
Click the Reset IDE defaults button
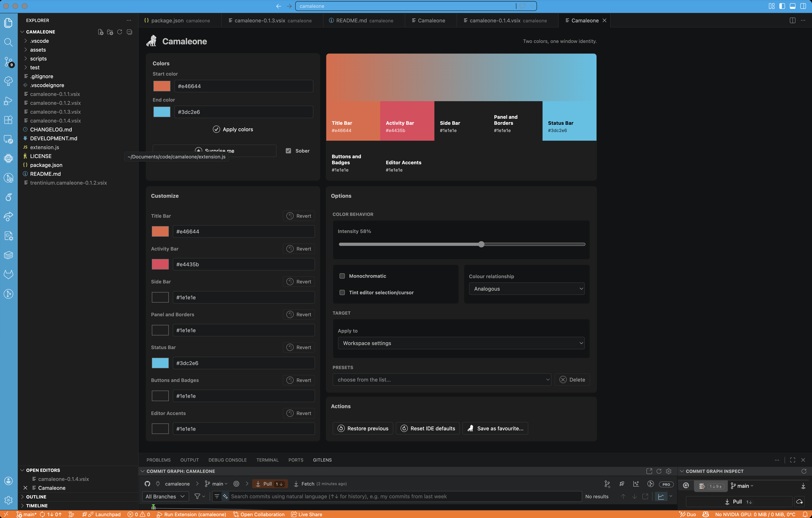coord(428,428)
